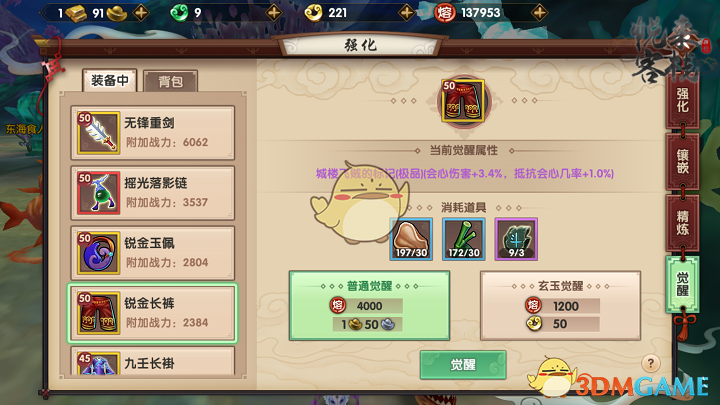Viewport: 720px width, 405px height.
Task: Open the question mark help icon
Action: coord(650,364)
